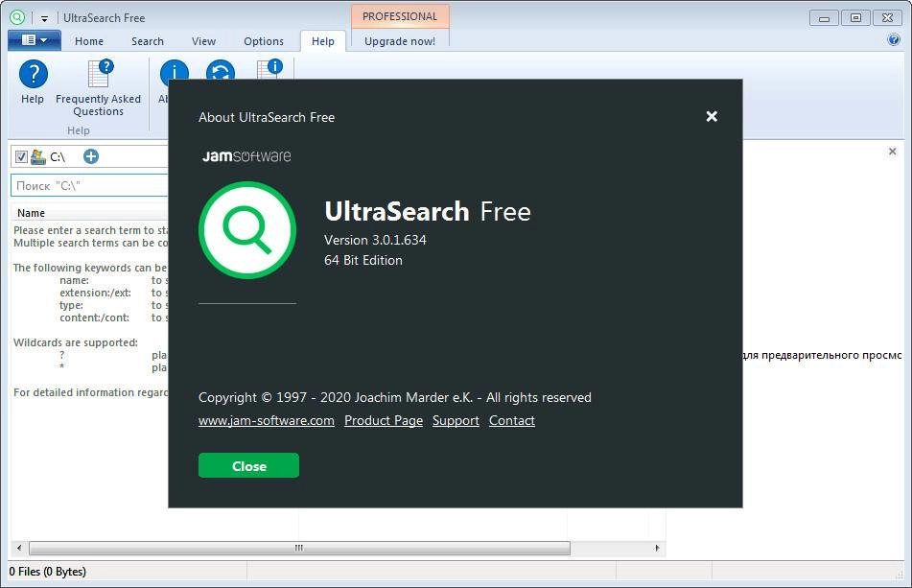Click the document info icon in ribbon
The image size is (912, 588).
click(x=269, y=69)
